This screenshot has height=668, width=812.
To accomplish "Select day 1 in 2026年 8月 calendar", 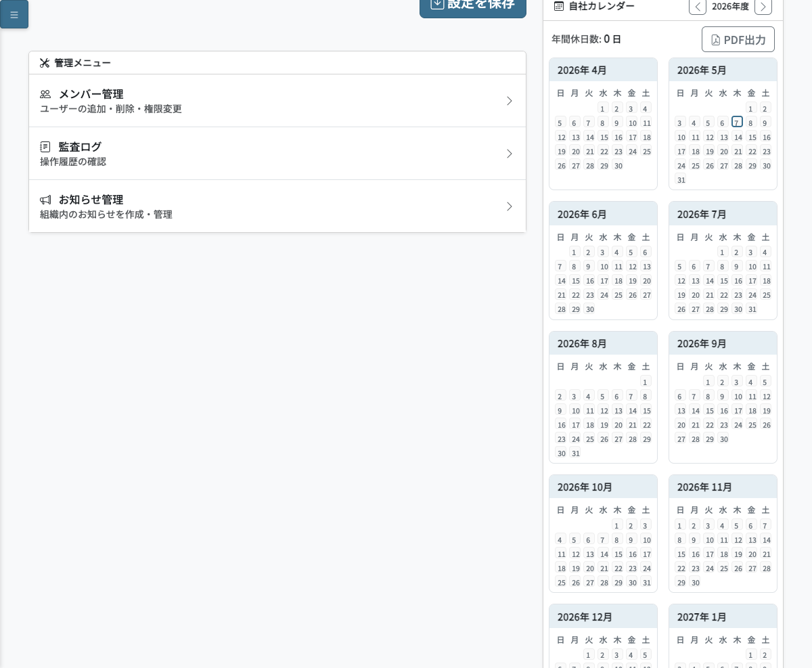I will click(646, 382).
